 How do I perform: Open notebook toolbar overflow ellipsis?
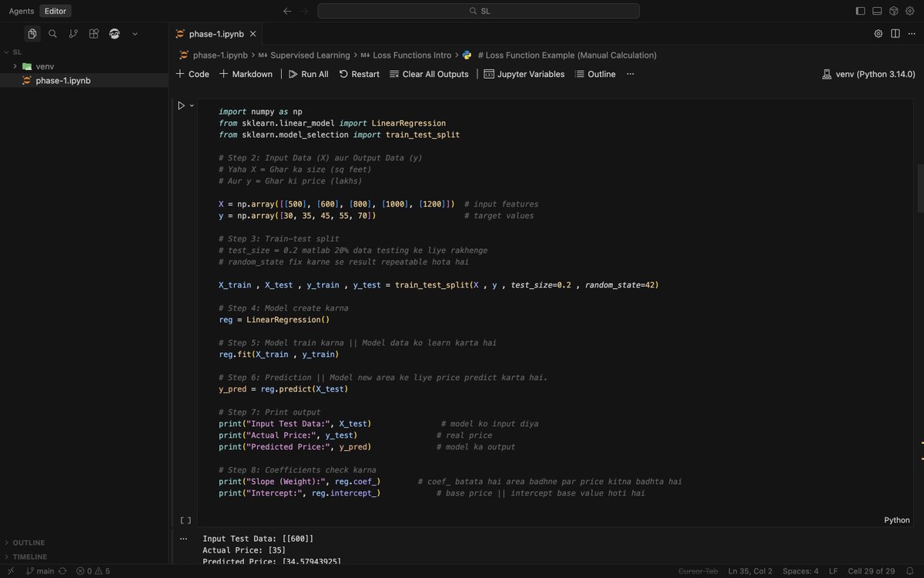630,74
